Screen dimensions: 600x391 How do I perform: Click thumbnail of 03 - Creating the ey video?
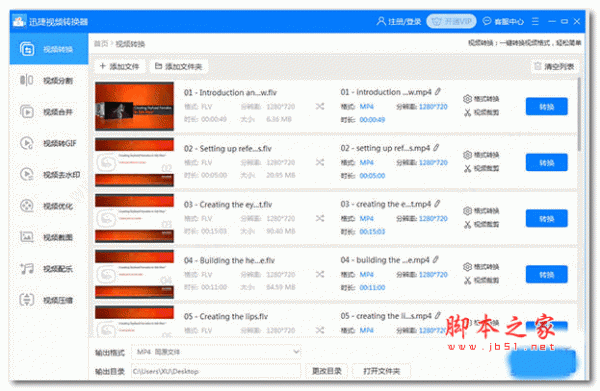point(134,218)
